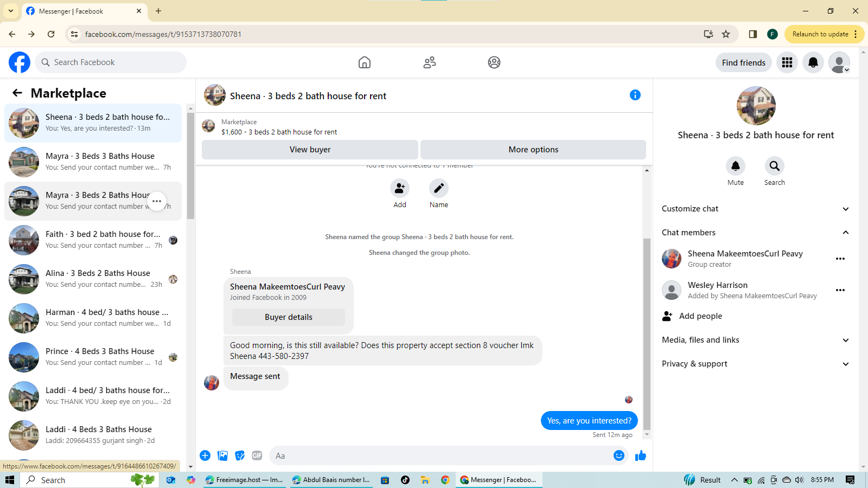Attach a photo with the image icon
The height and width of the screenshot is (488, 868).
(222, 455)
